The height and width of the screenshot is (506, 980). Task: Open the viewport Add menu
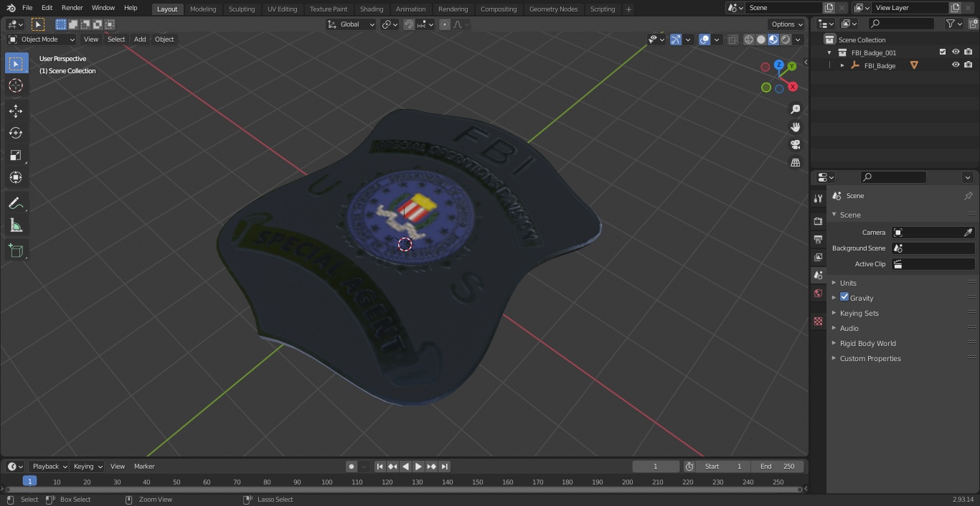[x=140, y=39]
